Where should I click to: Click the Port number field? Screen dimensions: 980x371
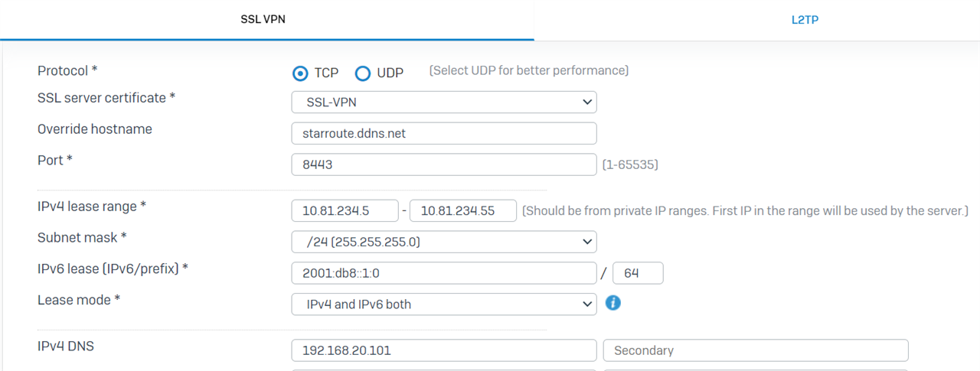coord(444,164)
